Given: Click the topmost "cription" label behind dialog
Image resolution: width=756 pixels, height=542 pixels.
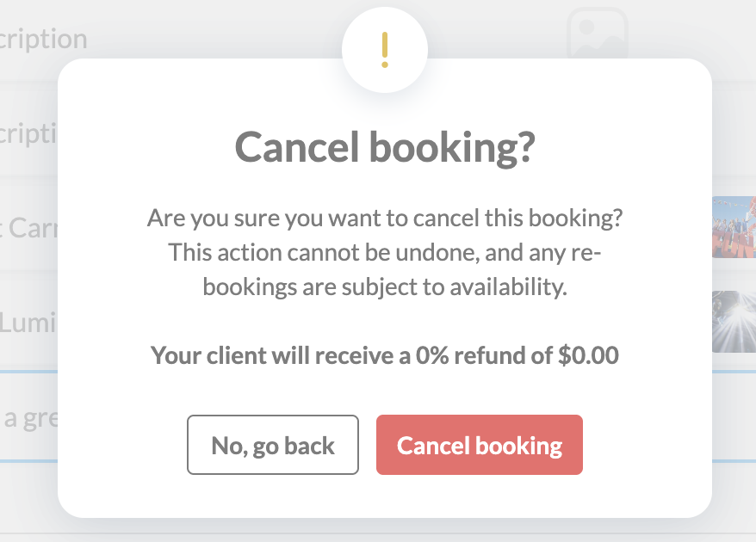Looking at the screenshot, I should 43,39.
